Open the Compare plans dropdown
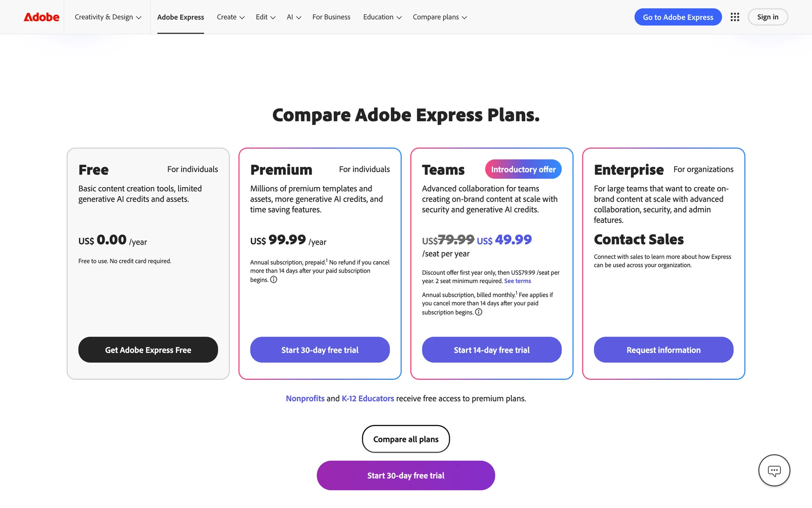 pos(440,17)
